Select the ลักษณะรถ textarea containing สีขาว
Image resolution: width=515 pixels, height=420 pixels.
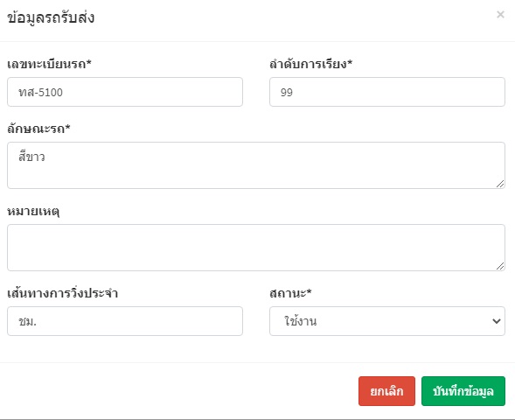click(x=256, y=165)
